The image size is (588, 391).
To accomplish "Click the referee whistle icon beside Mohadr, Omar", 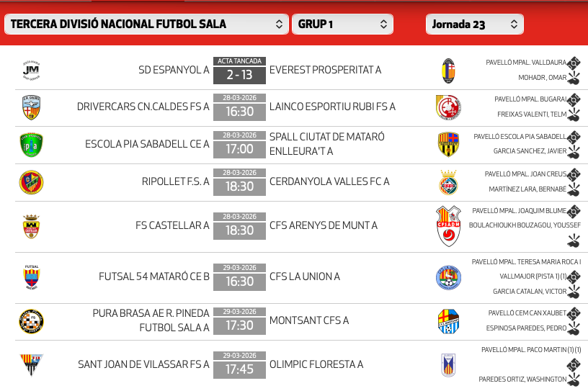I will tap(574, 78).
